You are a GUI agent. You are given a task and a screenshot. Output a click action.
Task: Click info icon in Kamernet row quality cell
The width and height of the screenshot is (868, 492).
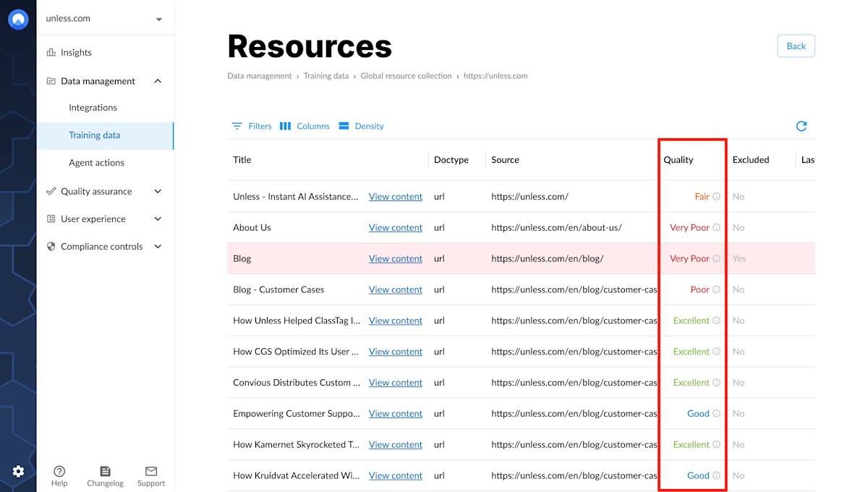(717, 444)
